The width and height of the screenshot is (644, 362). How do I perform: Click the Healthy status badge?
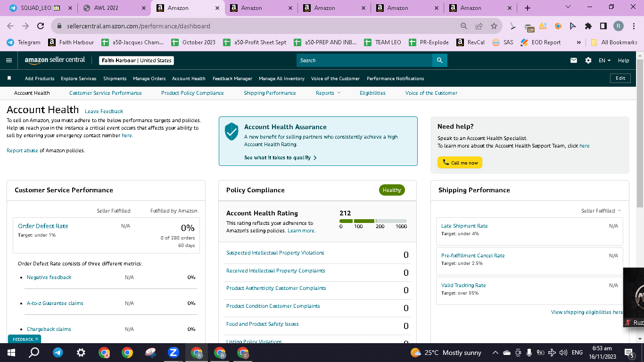[392, 190]
